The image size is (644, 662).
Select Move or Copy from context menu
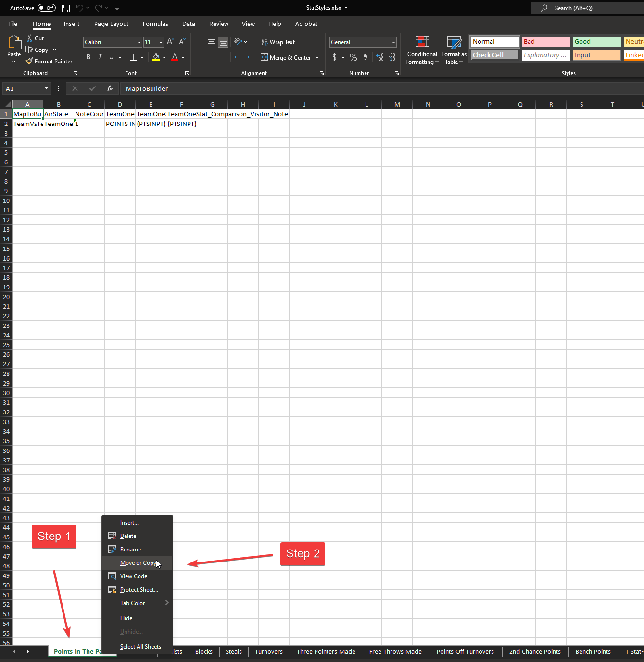pyautogui.click(x=138, y=563)
